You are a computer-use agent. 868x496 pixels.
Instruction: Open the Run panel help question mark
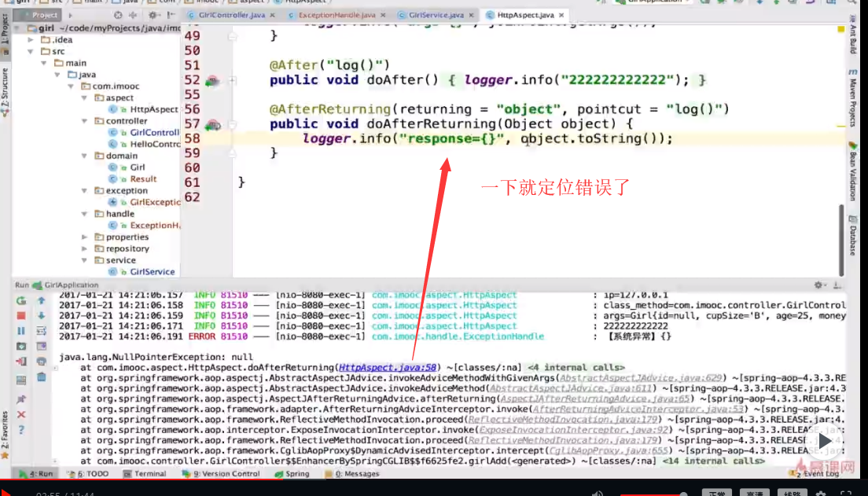click(x=21, y=429)
